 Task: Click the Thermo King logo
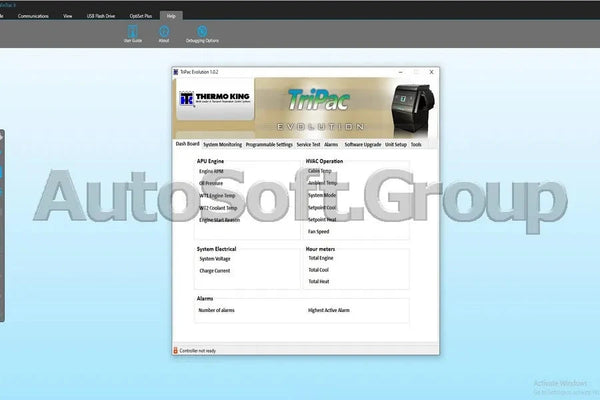click(215, 99)
